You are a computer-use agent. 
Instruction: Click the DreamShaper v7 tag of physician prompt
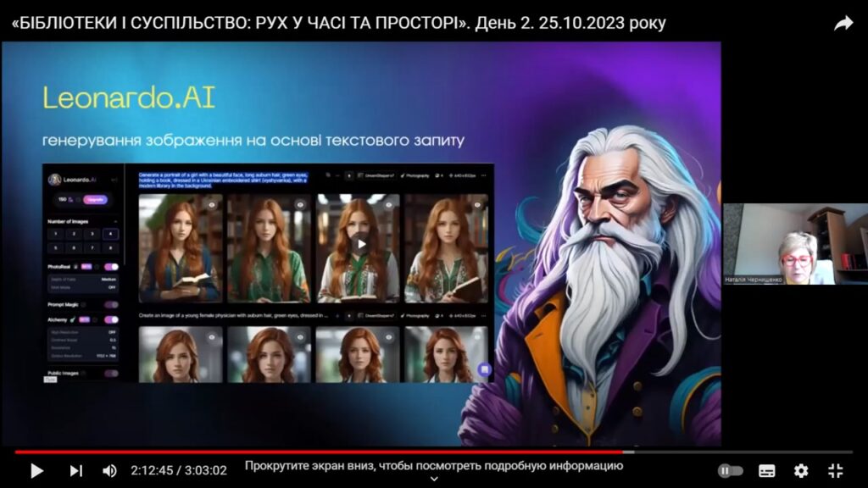click(376, 315)
